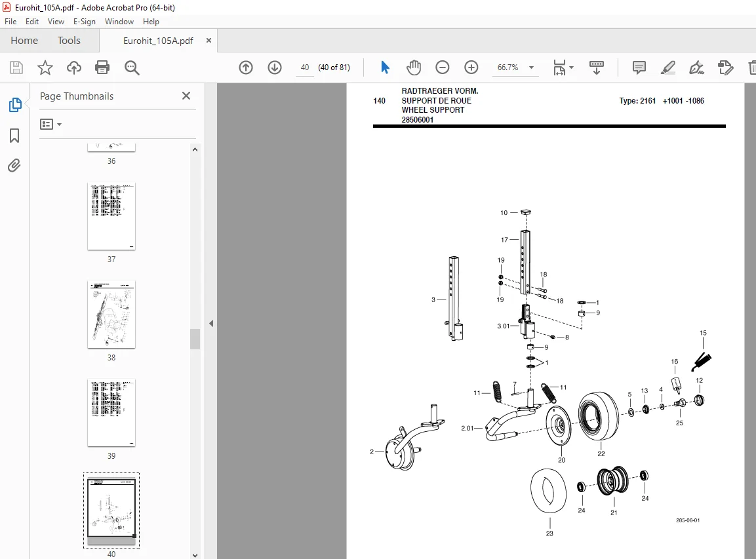Click the 'Type: 2161' text
Viewport: 756px width, 559px height.
637,101
